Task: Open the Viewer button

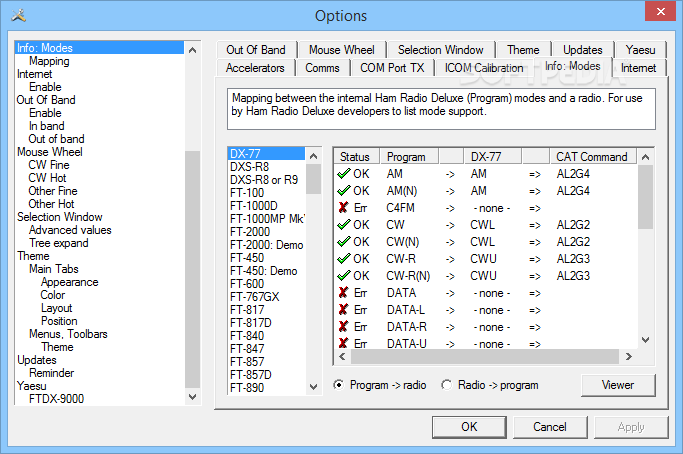Action: pos(618,385)
